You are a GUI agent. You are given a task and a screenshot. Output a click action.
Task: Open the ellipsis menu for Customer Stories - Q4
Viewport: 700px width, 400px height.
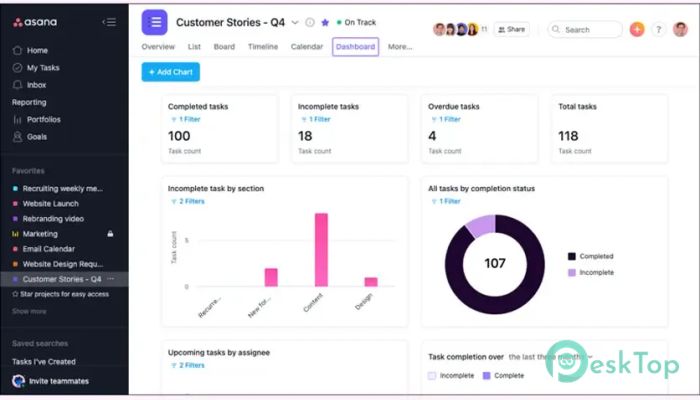[111, 279]
